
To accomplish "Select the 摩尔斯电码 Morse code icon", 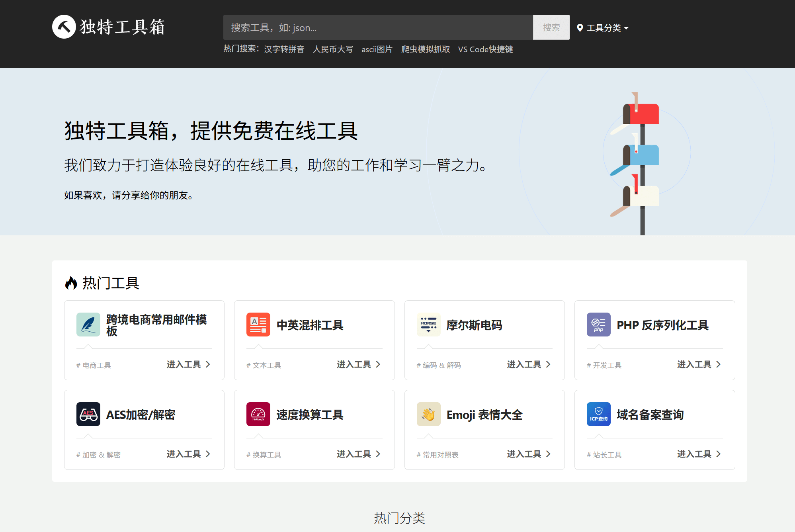I will (428, 325).
